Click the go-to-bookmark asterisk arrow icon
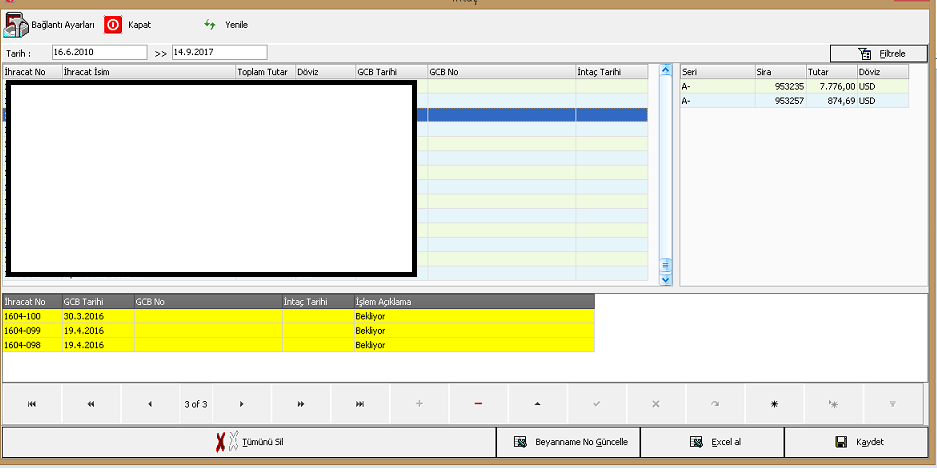This screenshot has width=937, height=472. point(834,404)
